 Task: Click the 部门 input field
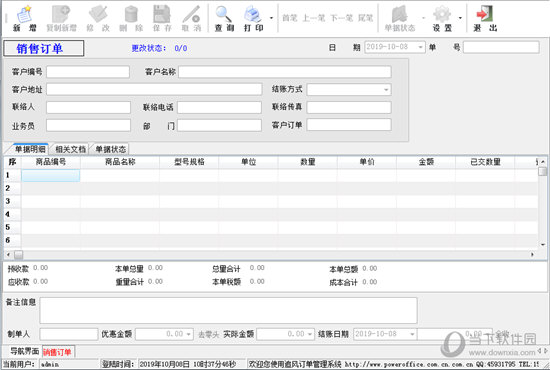tap(219, 125)
